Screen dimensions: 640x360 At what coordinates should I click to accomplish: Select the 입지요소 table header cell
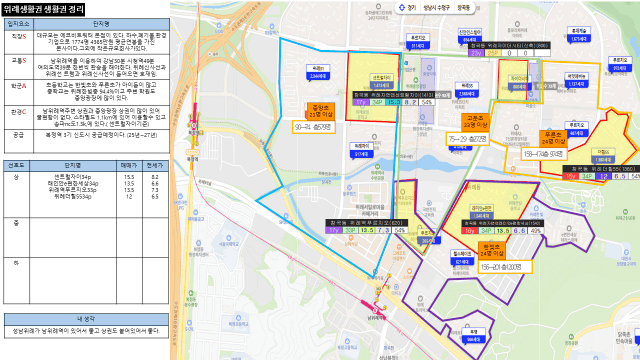click(18, 24)
